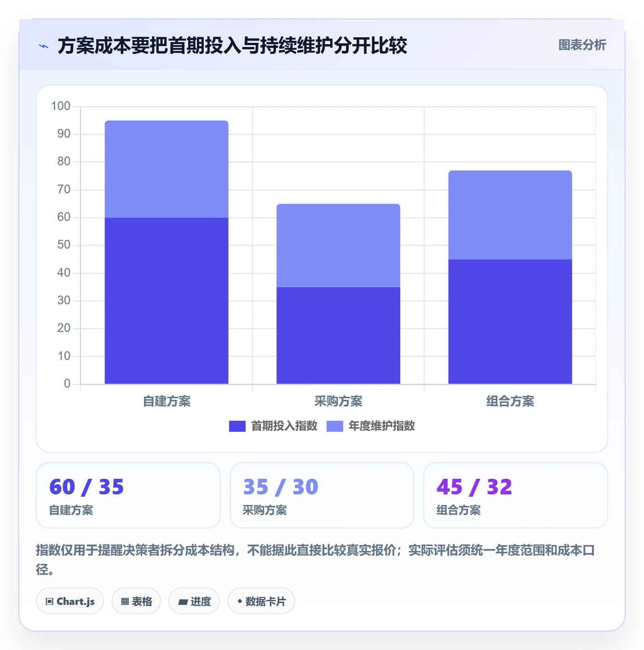Click the grid icon in 表格 chip
The image size is (644, 650).
tap(125, 602)
